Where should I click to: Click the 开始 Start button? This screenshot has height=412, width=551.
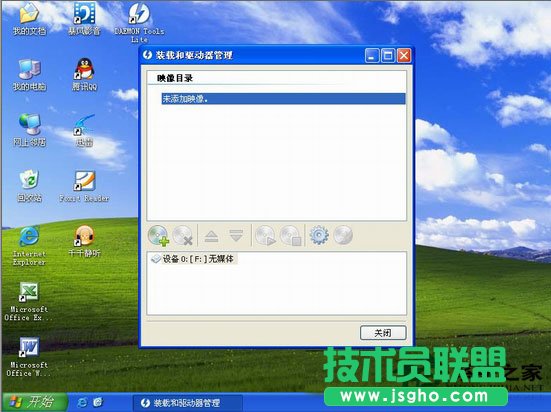pyautogui.click(x=34, y=402)
